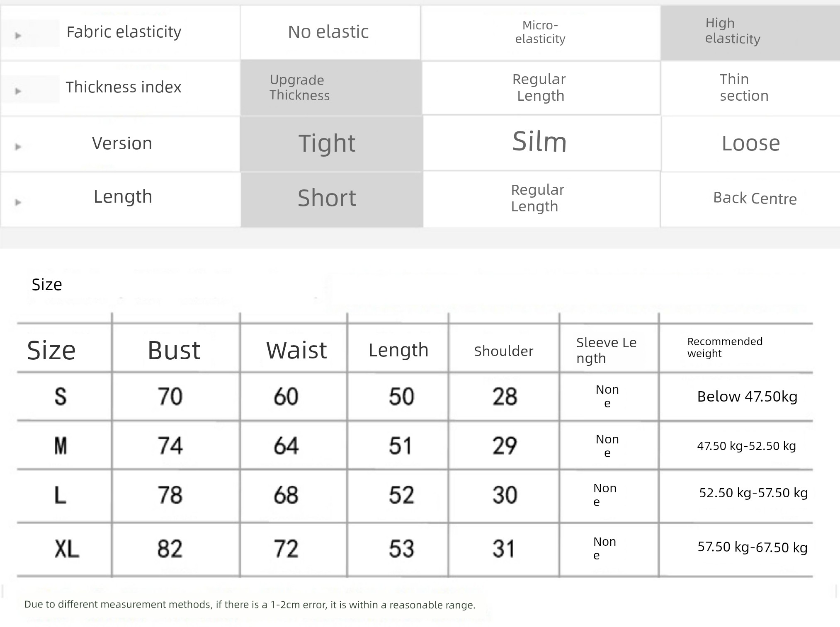840x627 pixels.
Task: Choose the Micro-elasticity option
Action: tap(540, 32)
